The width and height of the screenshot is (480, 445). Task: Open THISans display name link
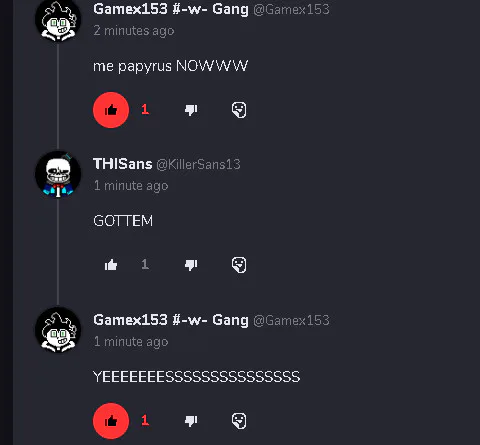[123, 164]
